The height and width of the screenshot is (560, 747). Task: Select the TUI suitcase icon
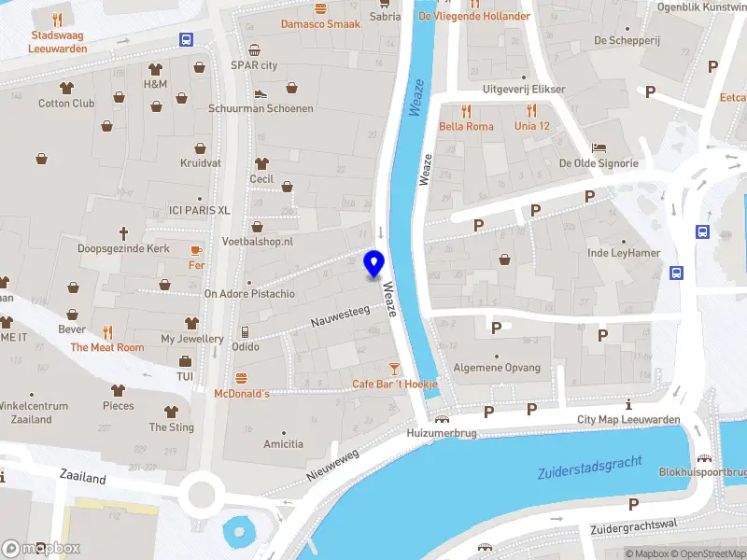click(185, 361)
